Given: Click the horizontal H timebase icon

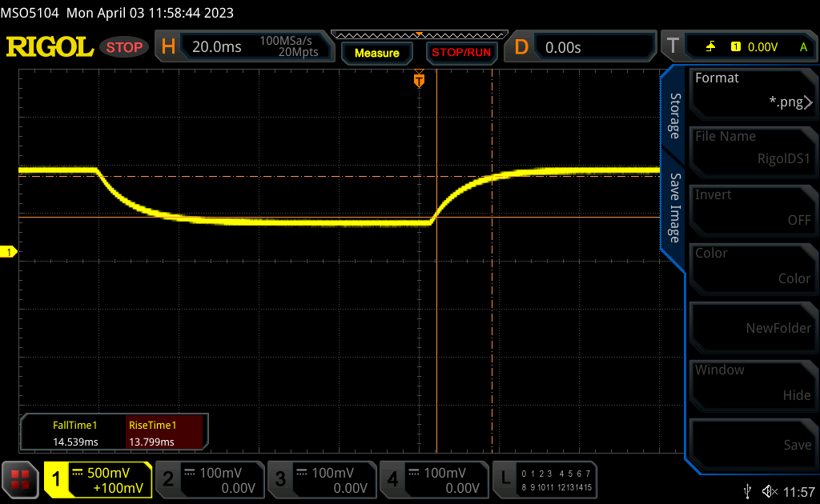Looking at the screenshot, I should click(168, 47).
